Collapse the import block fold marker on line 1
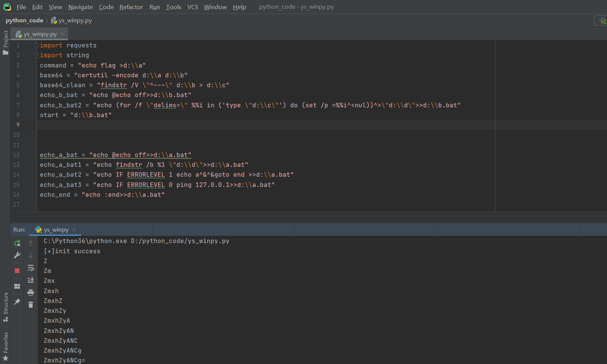The height and width of the screenshot is (364, 607). [37, 45]
